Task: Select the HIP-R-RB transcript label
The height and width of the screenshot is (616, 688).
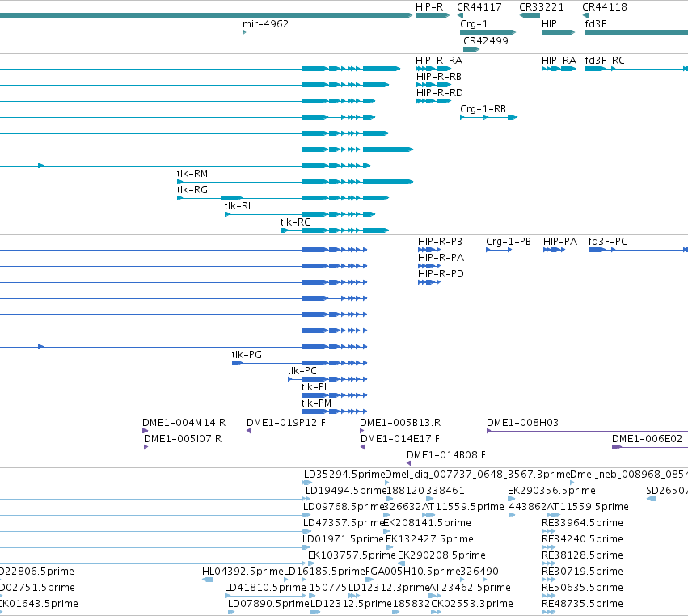Action: 439,77
